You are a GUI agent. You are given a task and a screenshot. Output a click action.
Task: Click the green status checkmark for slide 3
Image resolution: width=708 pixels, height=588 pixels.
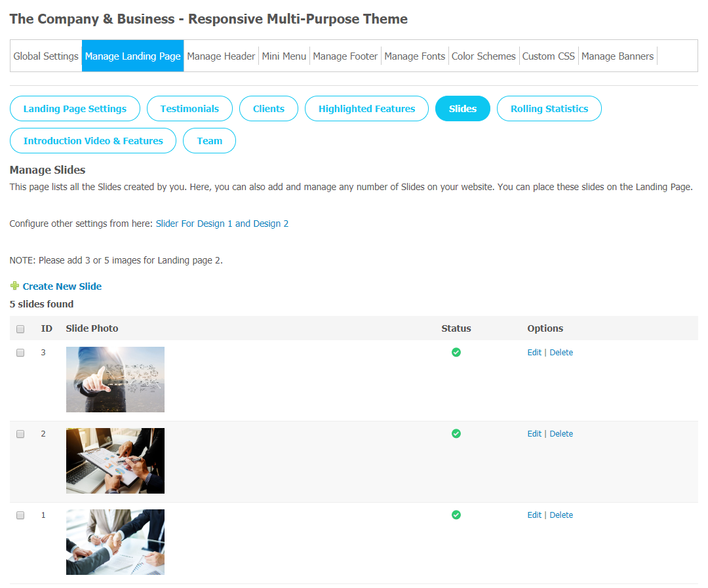(x=456, y=352)
